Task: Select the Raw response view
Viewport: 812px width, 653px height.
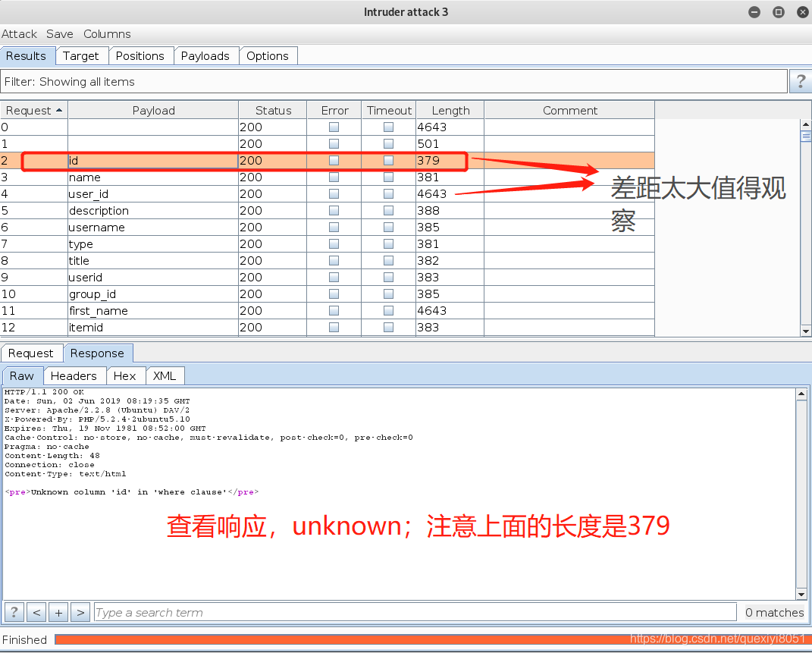Action: click(22, 376)
